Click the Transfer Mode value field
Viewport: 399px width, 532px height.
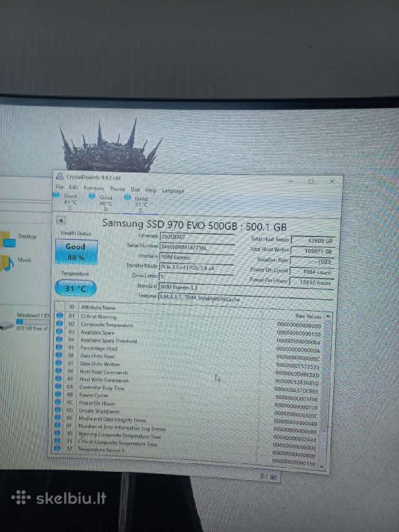click(196, 267)
